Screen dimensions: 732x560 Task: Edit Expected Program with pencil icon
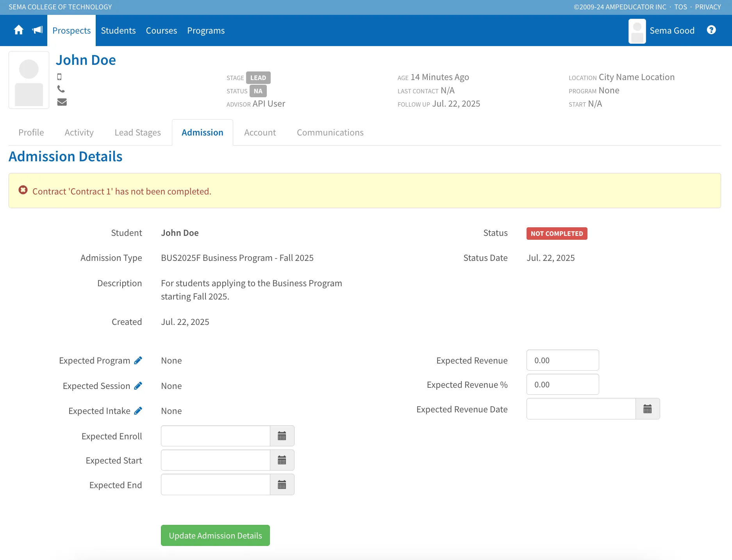click(x=138, y=360)
